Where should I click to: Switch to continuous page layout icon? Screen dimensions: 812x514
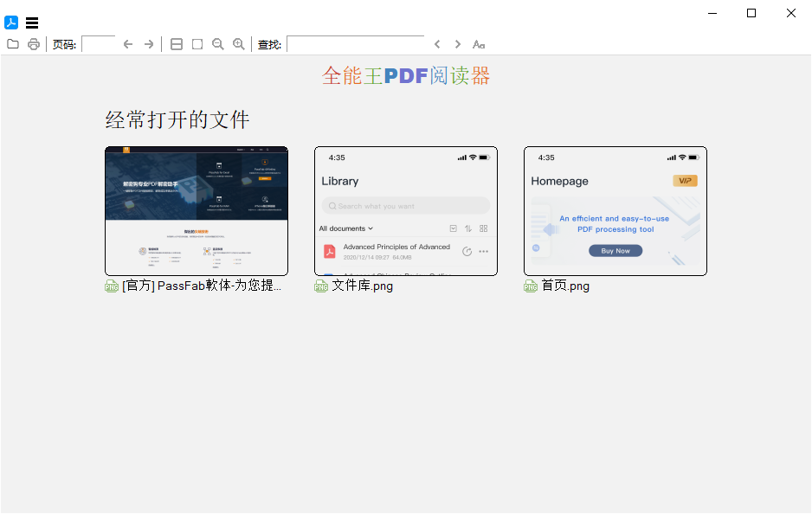[177, 44]
